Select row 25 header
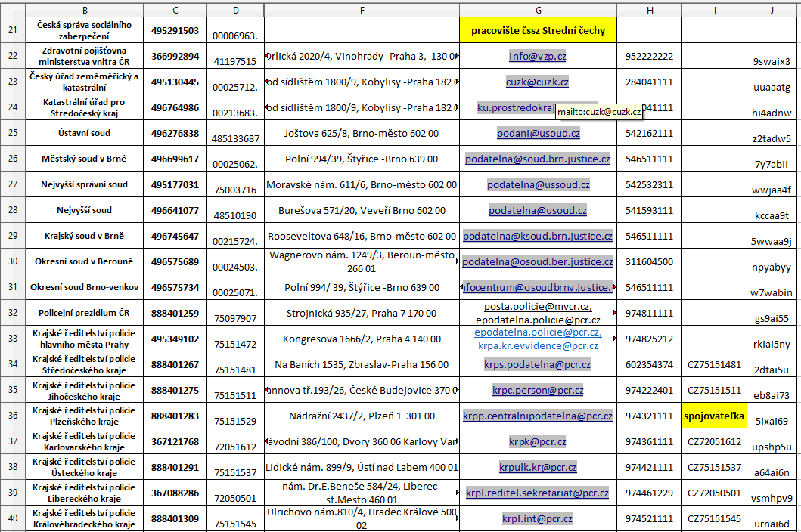 12,133
